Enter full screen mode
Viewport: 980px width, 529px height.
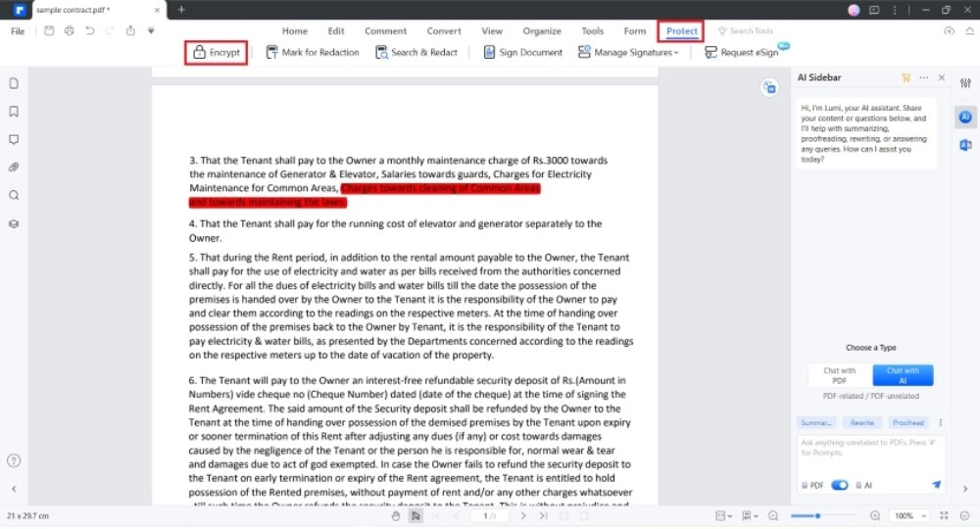point(945,516)
